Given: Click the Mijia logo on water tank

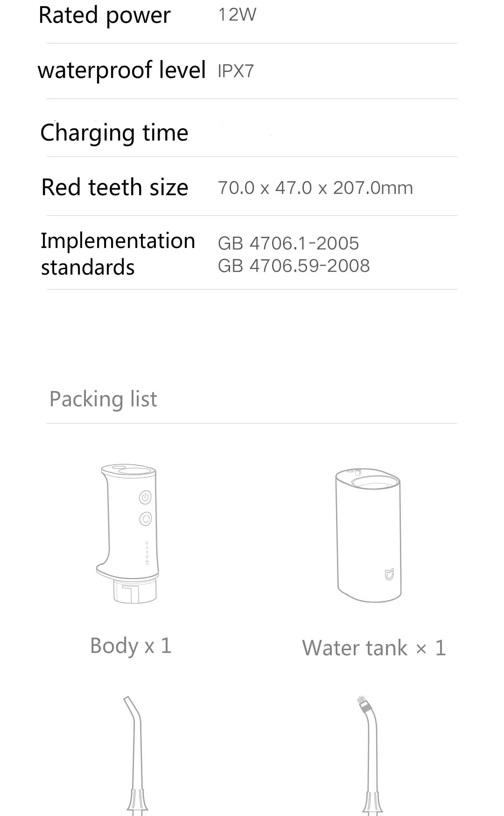Looking at the screenshot, I should click(389, 574).
